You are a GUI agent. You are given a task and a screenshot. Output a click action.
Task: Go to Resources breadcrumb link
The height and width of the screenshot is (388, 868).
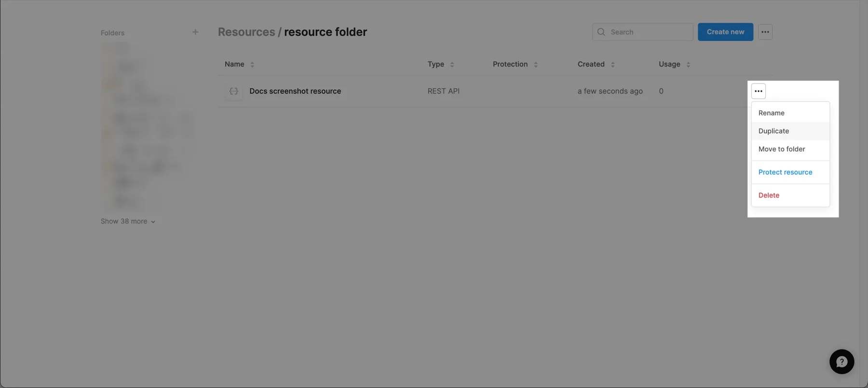coord(246,32)
